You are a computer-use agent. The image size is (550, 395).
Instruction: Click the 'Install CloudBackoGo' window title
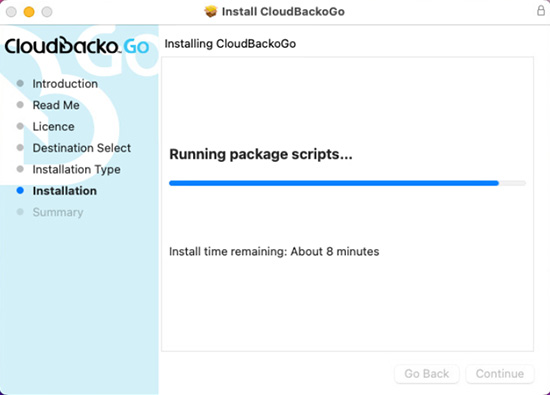pos(283,12)
